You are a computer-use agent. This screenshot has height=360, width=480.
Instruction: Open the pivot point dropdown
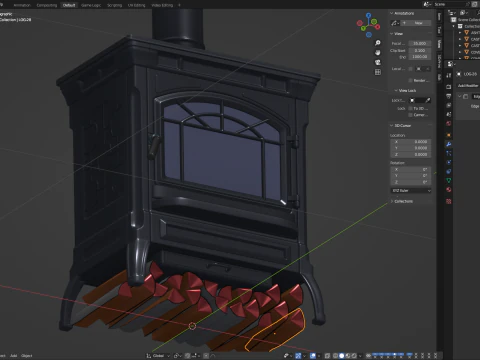point(177,356)
